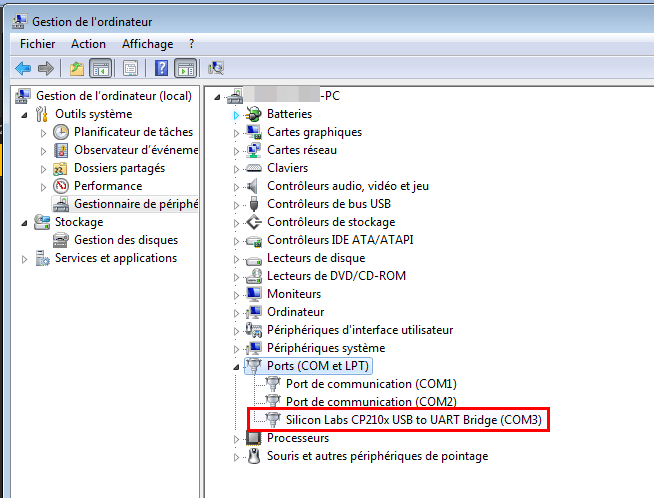Select Port de communication (COM1)

[370, 384]
